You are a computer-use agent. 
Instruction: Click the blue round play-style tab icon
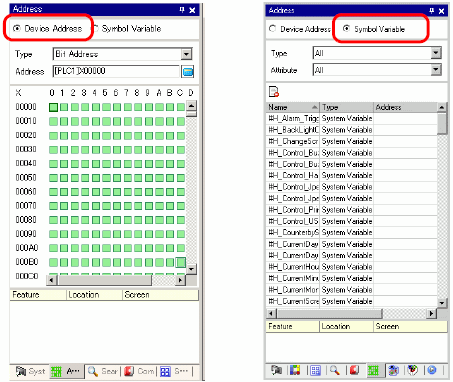tap(432, 370)
